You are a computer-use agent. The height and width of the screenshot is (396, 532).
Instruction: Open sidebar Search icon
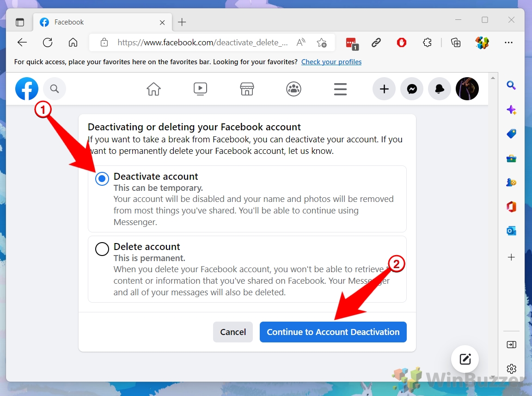tap(511, 85)
